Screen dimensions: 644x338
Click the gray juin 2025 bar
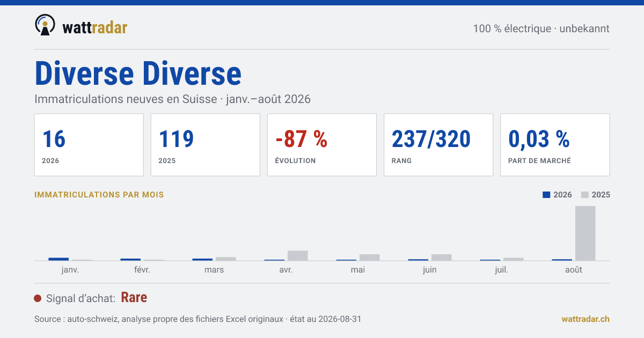point(442,258)
